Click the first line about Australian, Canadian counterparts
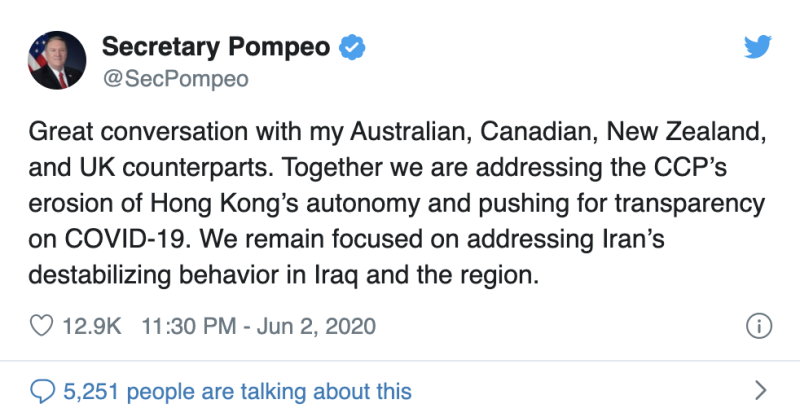800x417 pixels. coord(397,132)
